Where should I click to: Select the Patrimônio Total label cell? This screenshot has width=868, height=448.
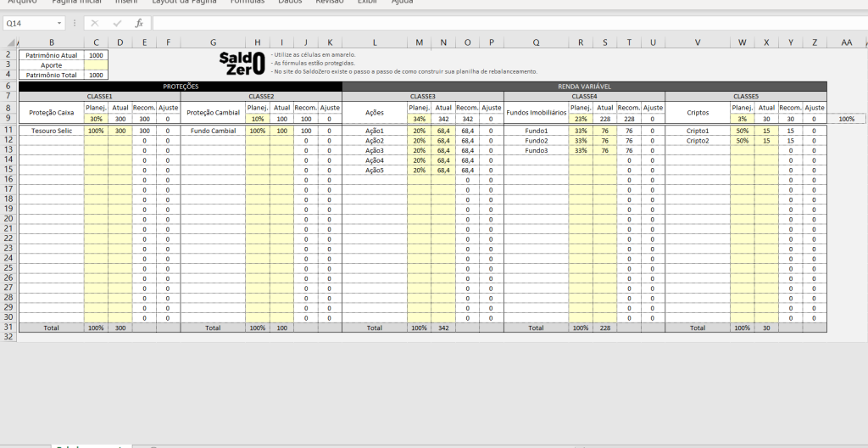pyautogui.click(x=52, y=75)
